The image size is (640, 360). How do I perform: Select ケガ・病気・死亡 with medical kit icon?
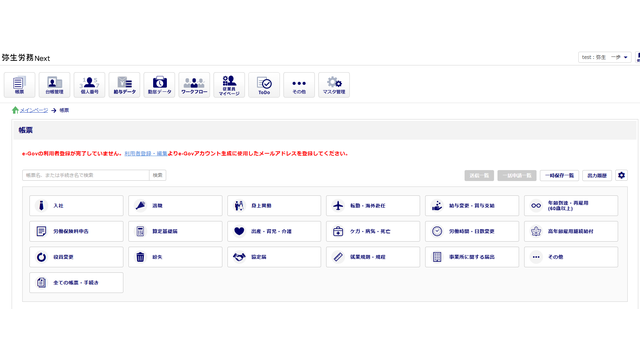(x=373, y=231)
